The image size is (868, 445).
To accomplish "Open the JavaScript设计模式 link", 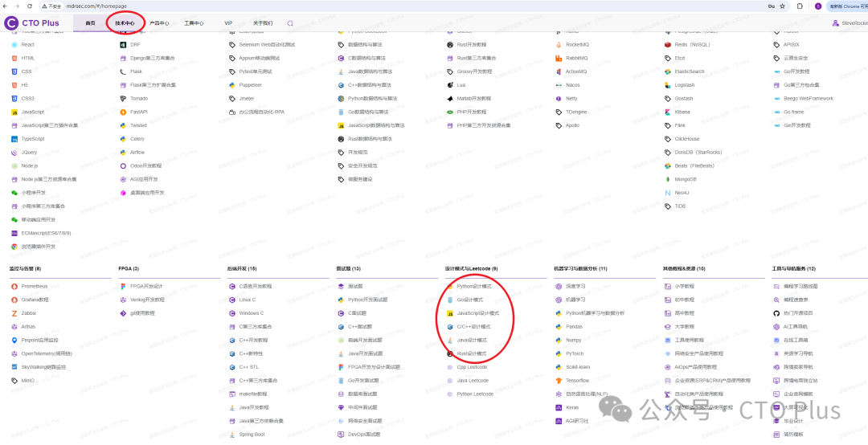I will point(477,313).
